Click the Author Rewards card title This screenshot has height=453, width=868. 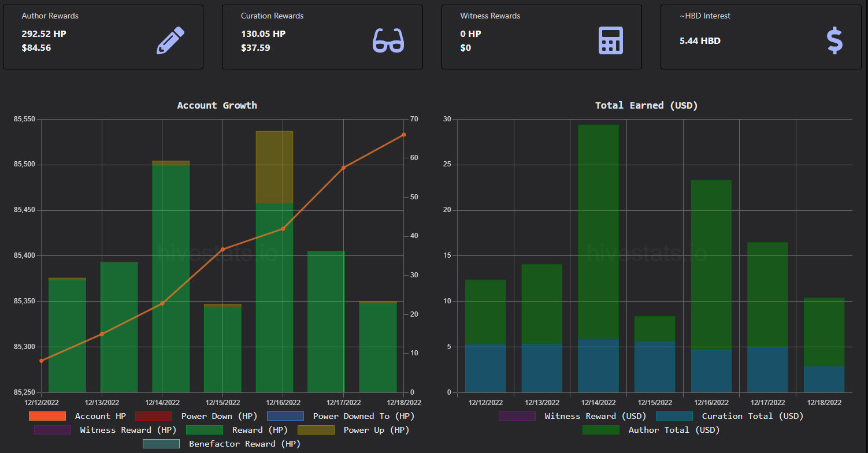pos(50,16)
